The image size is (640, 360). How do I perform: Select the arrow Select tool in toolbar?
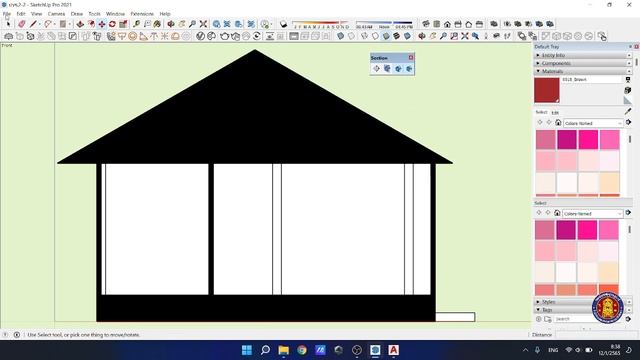(8, 24)
